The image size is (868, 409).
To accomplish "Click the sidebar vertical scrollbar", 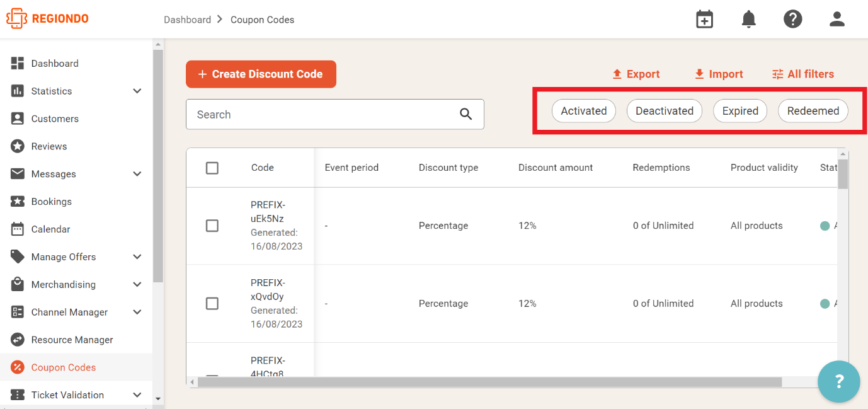I will click(158, 165).
